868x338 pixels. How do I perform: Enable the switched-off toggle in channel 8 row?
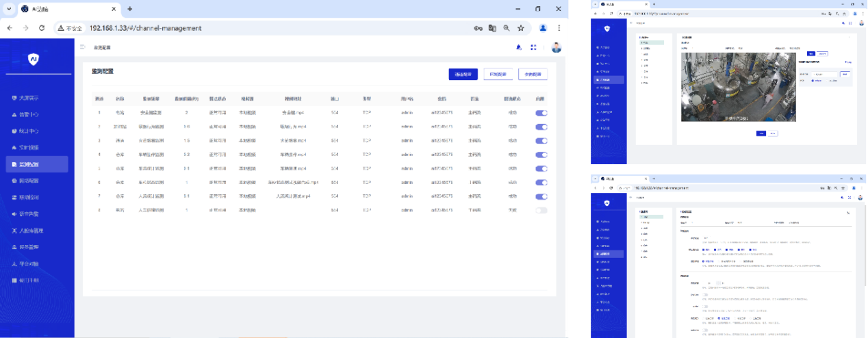point(541,210)
